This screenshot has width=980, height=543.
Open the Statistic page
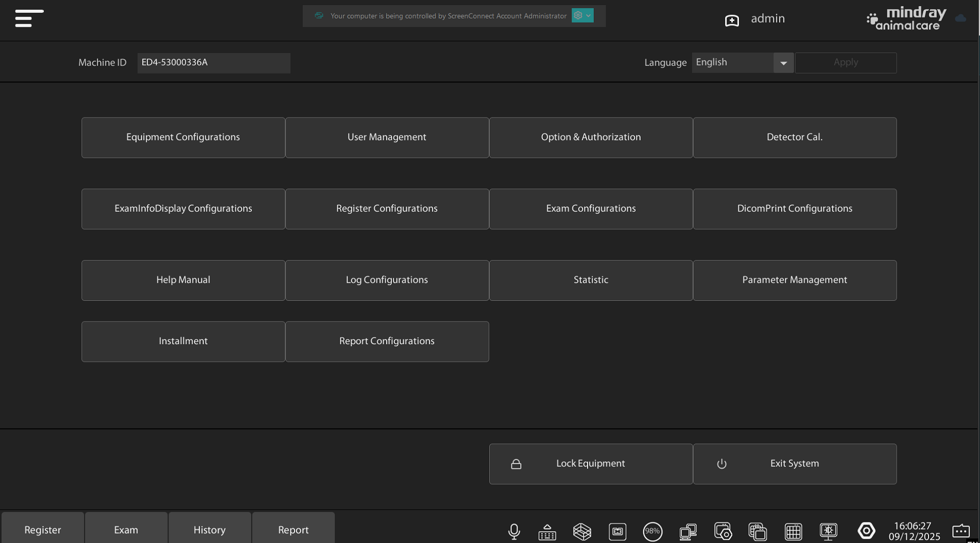(x=591, y=280)
